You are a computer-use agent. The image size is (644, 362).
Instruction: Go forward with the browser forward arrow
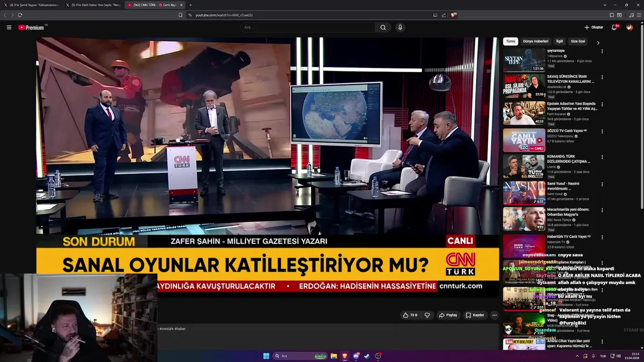[12, 15]
